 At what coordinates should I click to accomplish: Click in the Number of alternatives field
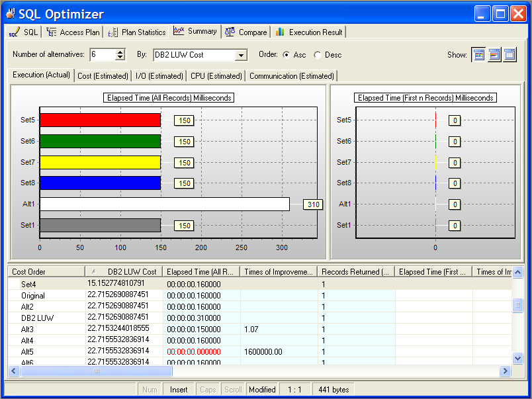102,55
